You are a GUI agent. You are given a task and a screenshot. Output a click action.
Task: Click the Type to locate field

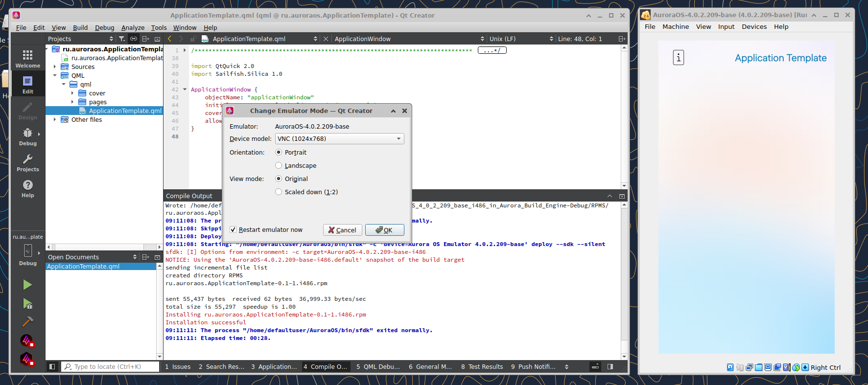click(110, 367)
